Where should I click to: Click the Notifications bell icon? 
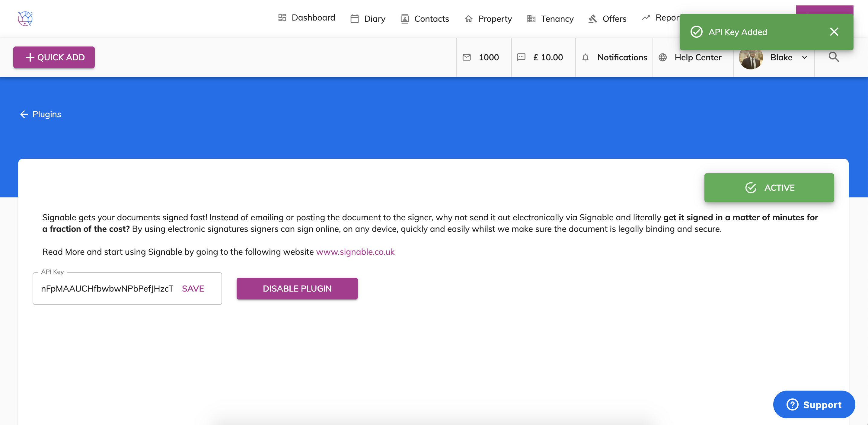click(x=585, y=58)
